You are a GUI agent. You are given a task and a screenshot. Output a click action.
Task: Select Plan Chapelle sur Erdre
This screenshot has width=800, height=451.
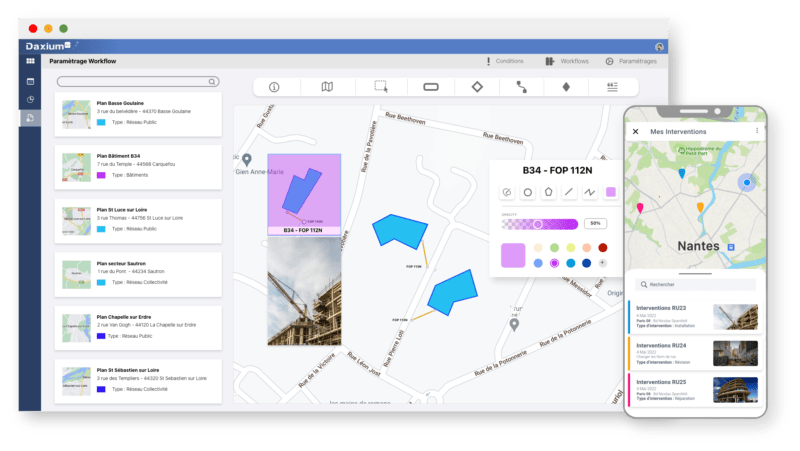point(138,328)
